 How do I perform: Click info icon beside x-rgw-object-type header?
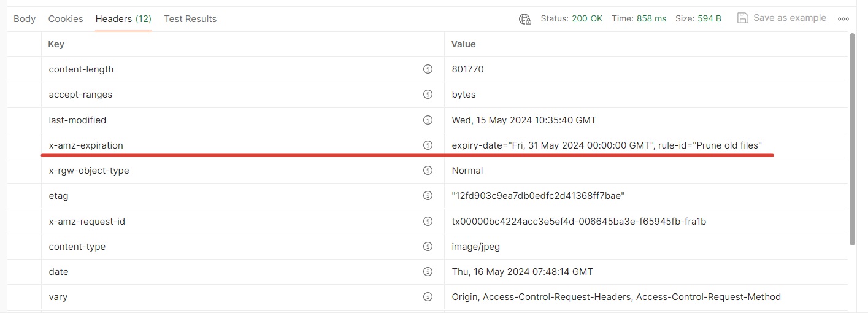click(x=428, y=171)
